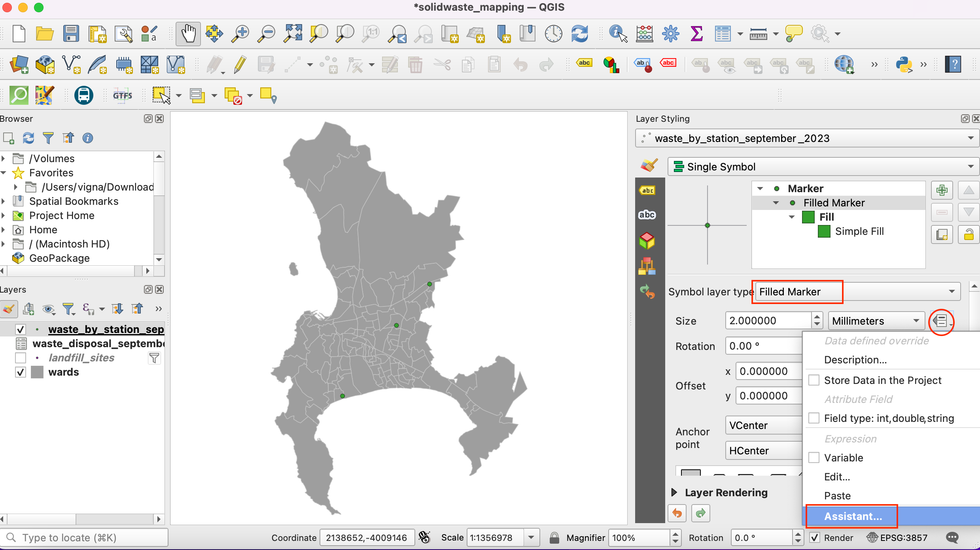Click the Identify Features tool
The width and height of the screenshot is (980, 550).
[618, 34]
